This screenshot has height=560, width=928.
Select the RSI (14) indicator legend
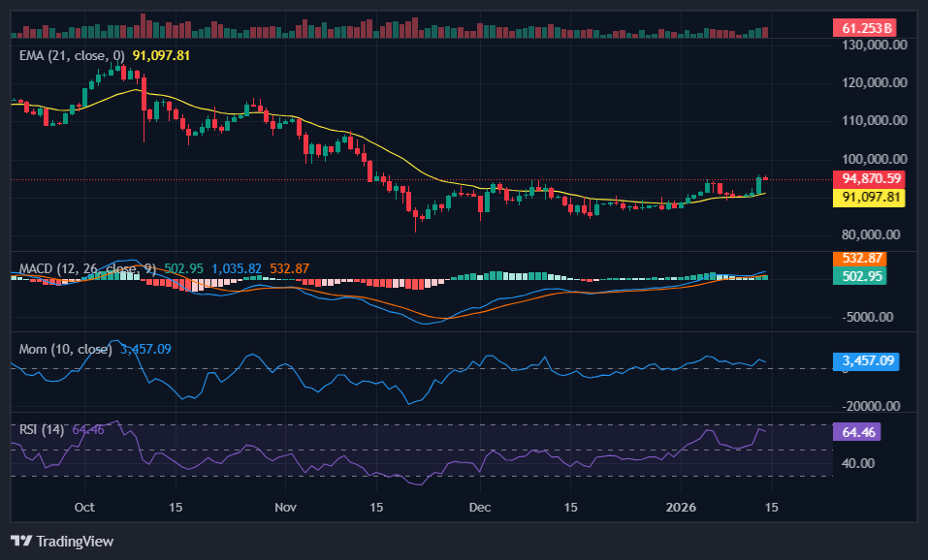coord(42,429)
